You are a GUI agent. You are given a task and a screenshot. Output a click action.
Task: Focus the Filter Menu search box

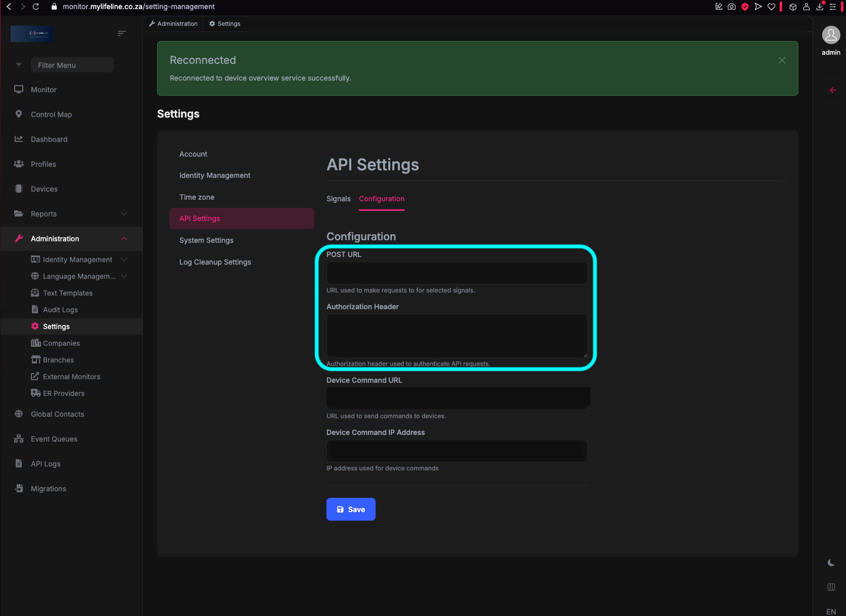[x=72, y=65]
